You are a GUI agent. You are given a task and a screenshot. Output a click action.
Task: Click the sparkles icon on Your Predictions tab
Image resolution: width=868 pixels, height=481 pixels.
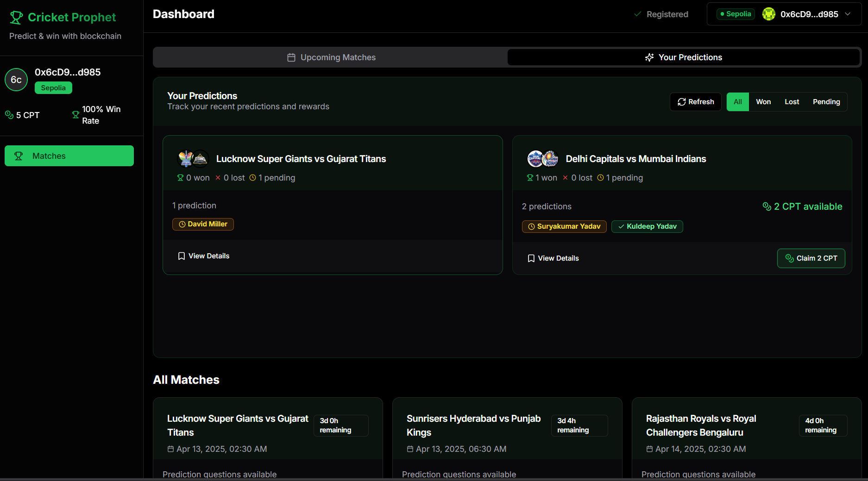click(649, 57)
